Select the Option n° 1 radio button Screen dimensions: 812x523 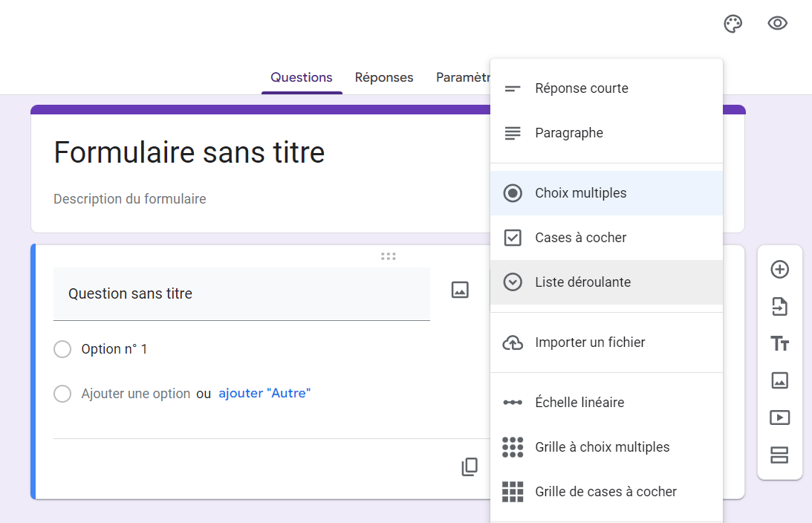(x=62, y=349)
